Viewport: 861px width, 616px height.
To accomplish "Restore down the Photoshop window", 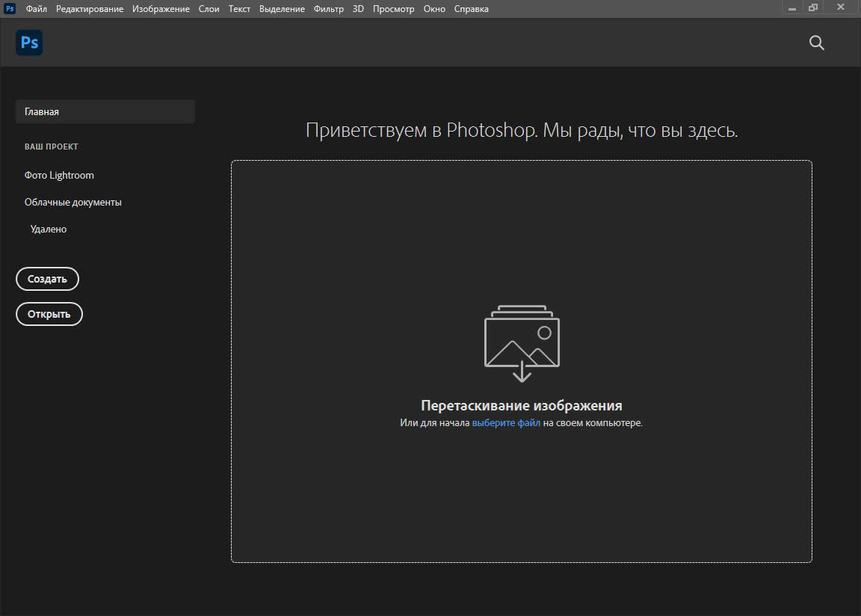I will pos(813,7).
